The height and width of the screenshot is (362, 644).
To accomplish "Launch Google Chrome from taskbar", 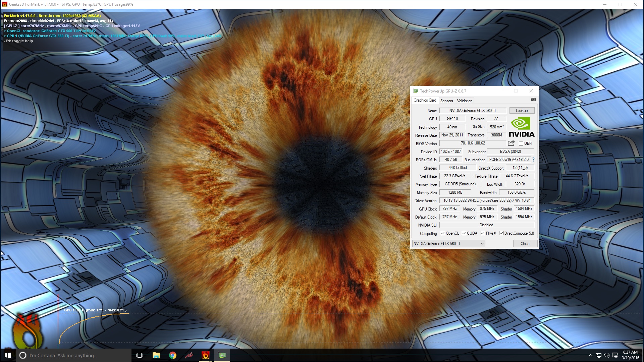I will click(172, 355).
